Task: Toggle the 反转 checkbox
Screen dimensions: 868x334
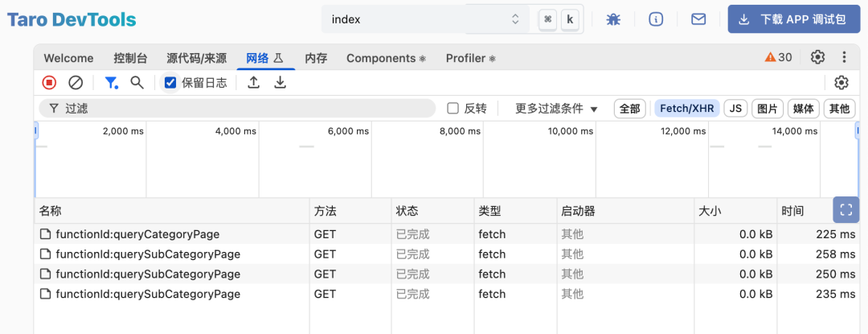Action: (452, 109)
